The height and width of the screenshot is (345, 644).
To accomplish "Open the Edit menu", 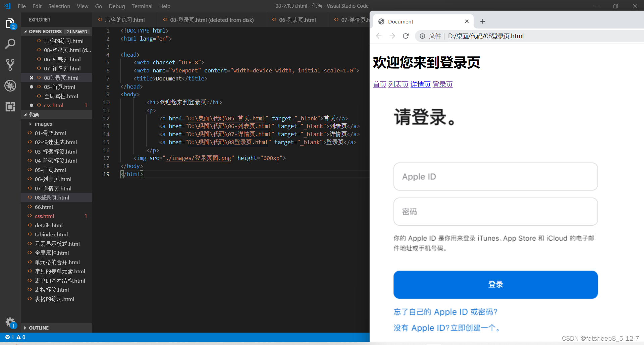I will click(x=37, y=6).
